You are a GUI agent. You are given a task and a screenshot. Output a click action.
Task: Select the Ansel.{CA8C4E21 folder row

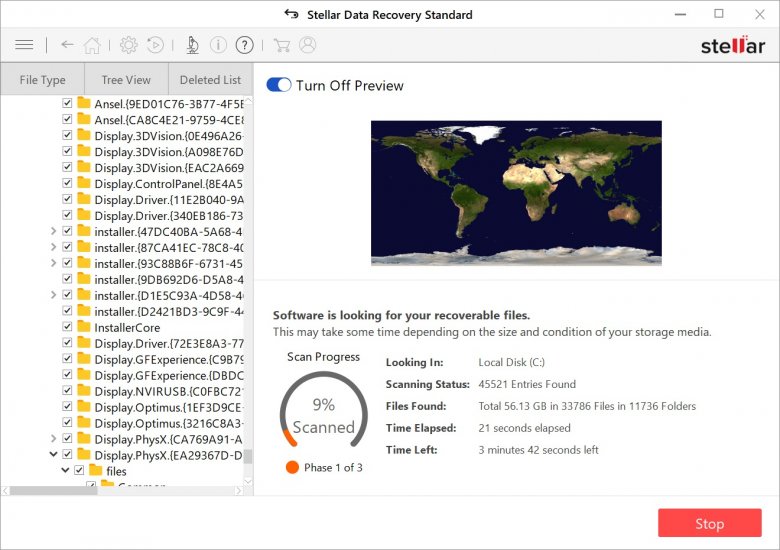153,119
